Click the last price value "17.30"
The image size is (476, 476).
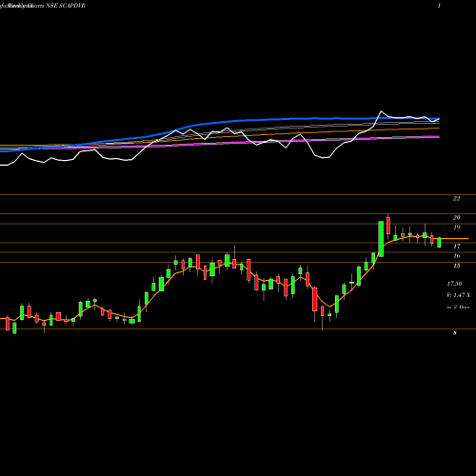pos(454,284)
